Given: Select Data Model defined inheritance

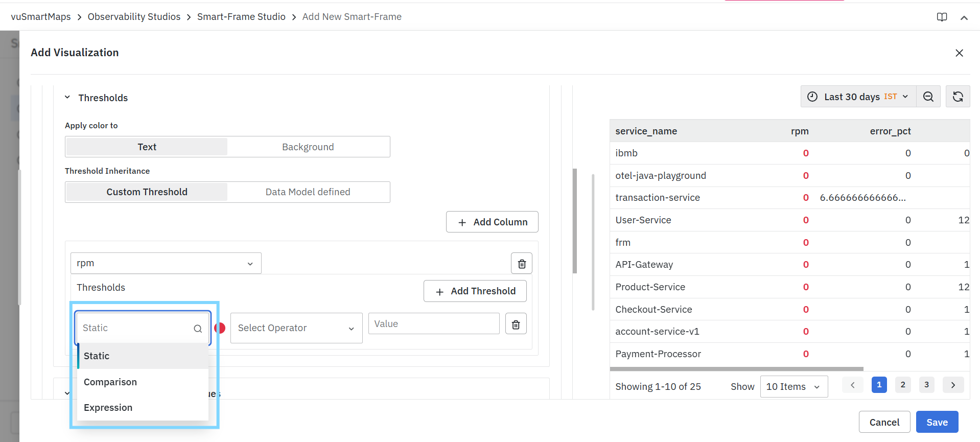Looking at the screenshot, I should click(308, 192).
